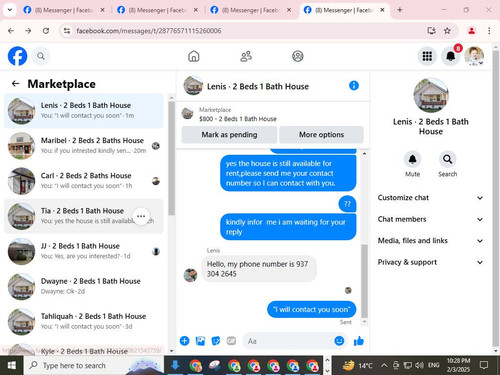Open the emoji picker in message box
500x375 pixels.
pos(339,341)
